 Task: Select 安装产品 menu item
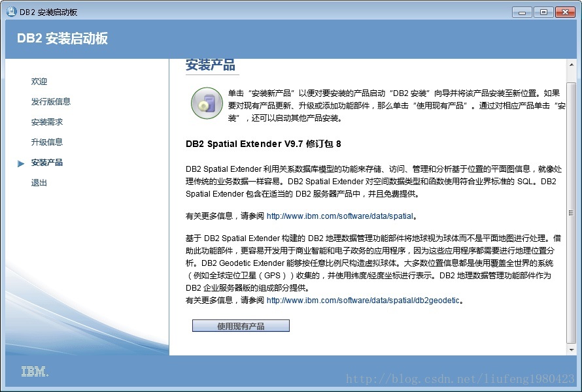click(x=47, y=163)
